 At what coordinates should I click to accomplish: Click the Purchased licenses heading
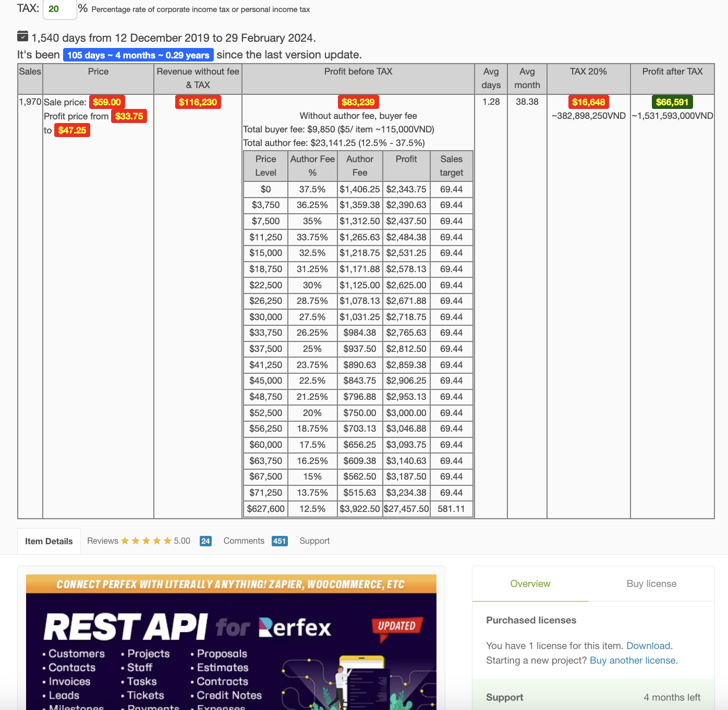pyautogui.click(x=531, y=620)
